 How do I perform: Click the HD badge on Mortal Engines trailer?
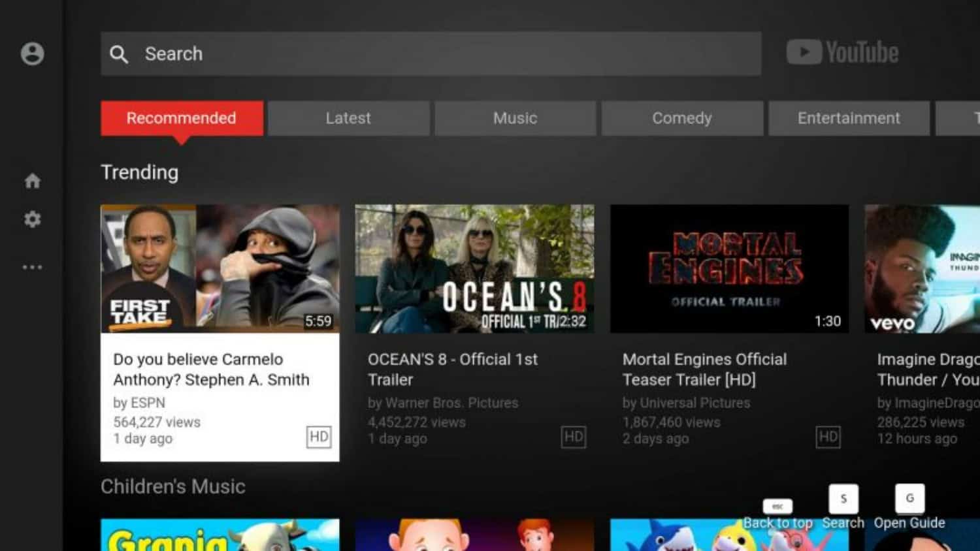[x=828, y=437]
